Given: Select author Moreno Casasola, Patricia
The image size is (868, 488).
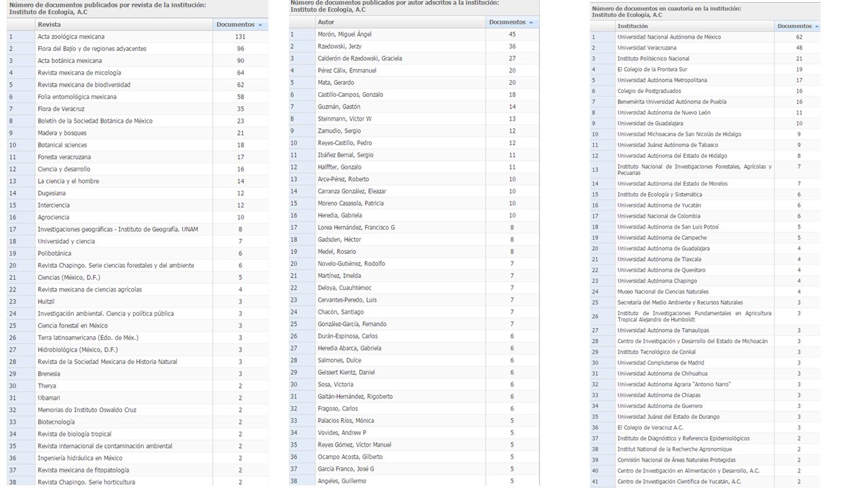Looking at the screenshot, I should [414, 203].
